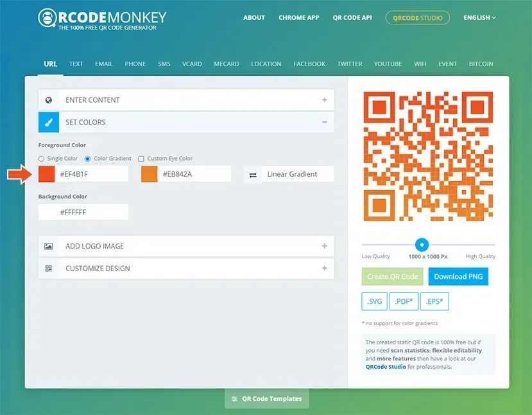532x415 pixels.
Task: Open the QR Code Templates button
Action: pyautogui.click(x=267, y=399)
